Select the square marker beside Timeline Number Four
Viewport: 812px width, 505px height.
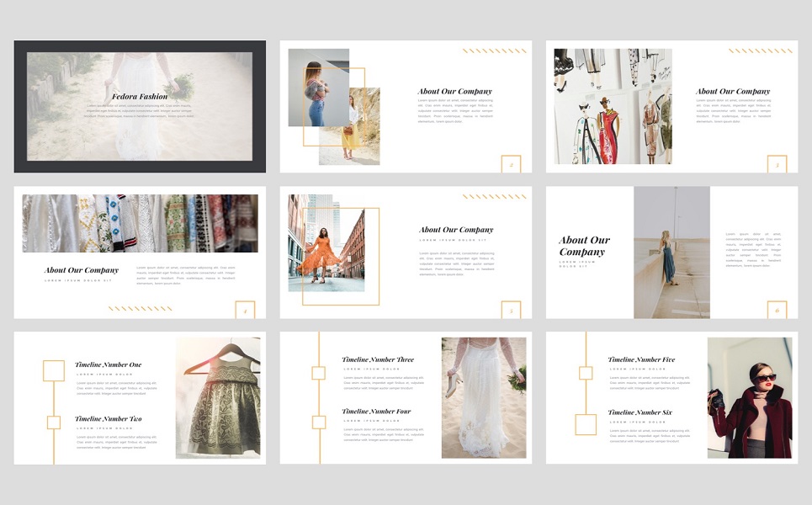[318, 423]
